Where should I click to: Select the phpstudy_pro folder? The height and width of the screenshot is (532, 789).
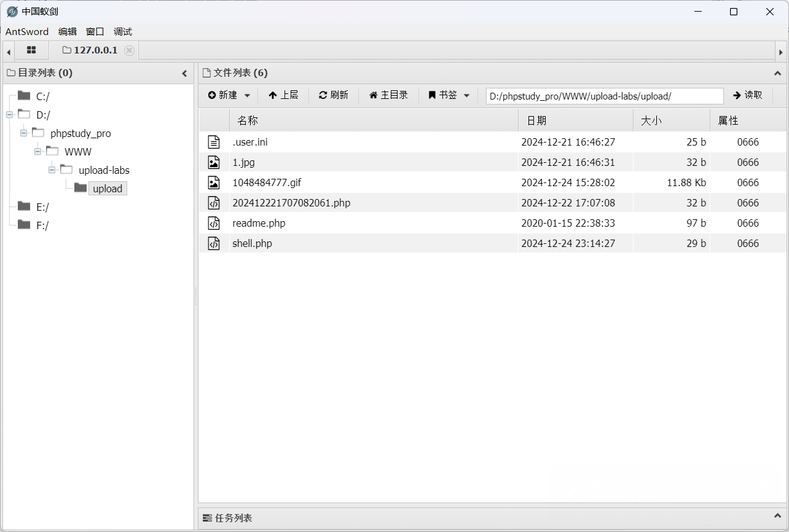[80, 133]
